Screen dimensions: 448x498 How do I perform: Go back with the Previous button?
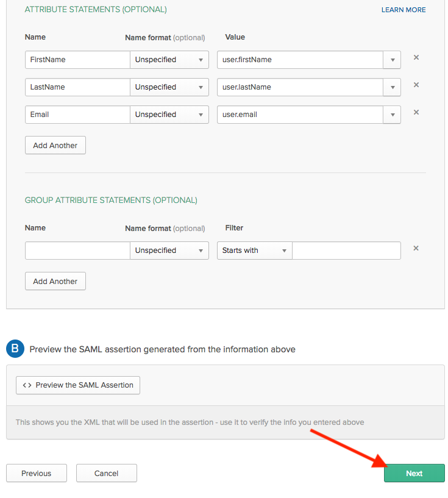click(x=37, y=473)
